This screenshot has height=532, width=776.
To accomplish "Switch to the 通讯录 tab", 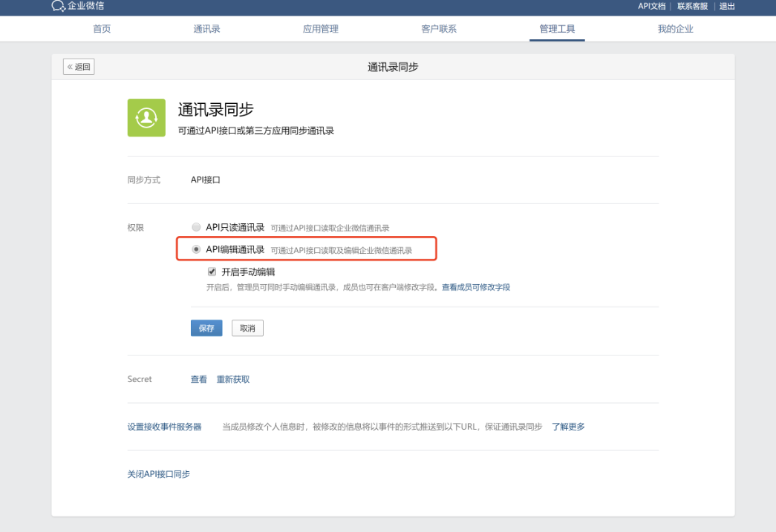I will [x=206, y=29].
